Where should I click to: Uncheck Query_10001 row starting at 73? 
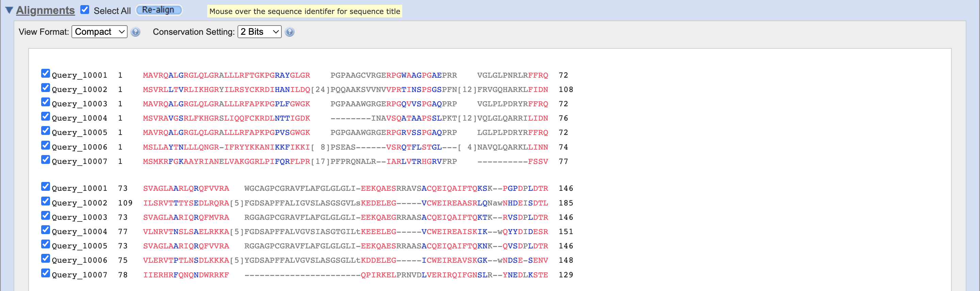click(x=46, y=186)
